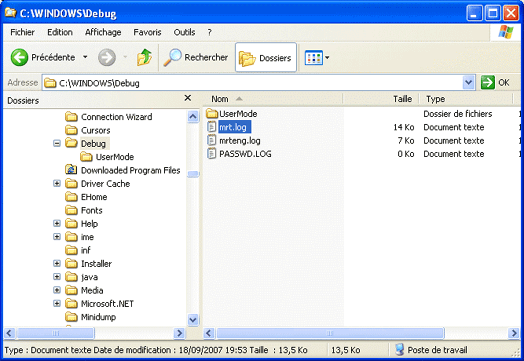Open the views button dropdown arrow

pyautogui.click(x=327, y=58)
